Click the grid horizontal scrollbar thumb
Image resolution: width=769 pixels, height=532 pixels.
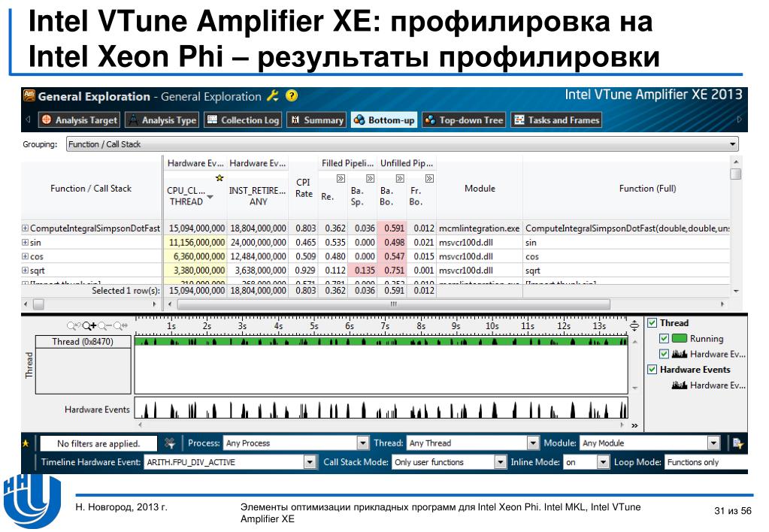pos(394,304)
